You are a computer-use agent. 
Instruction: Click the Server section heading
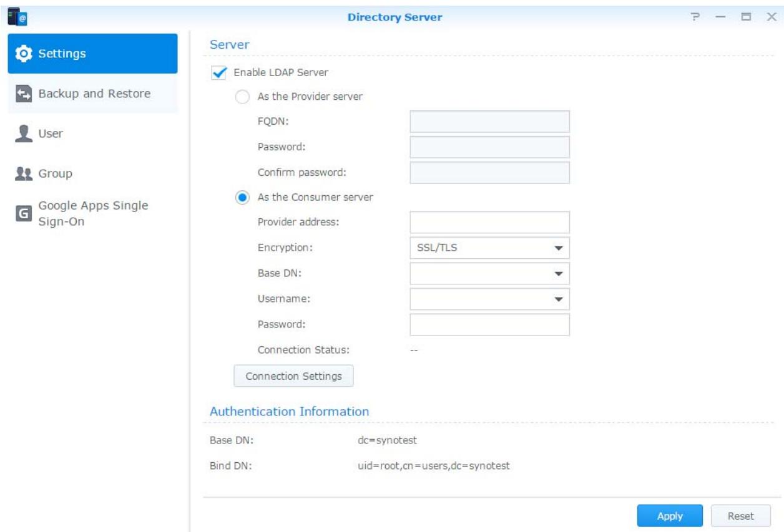pos(229,45)
